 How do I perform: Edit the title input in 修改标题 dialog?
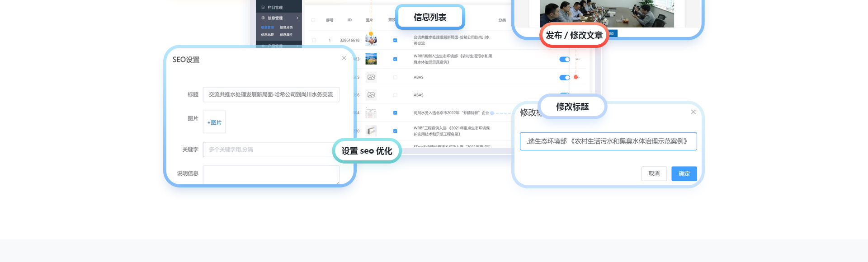[609, 141]
